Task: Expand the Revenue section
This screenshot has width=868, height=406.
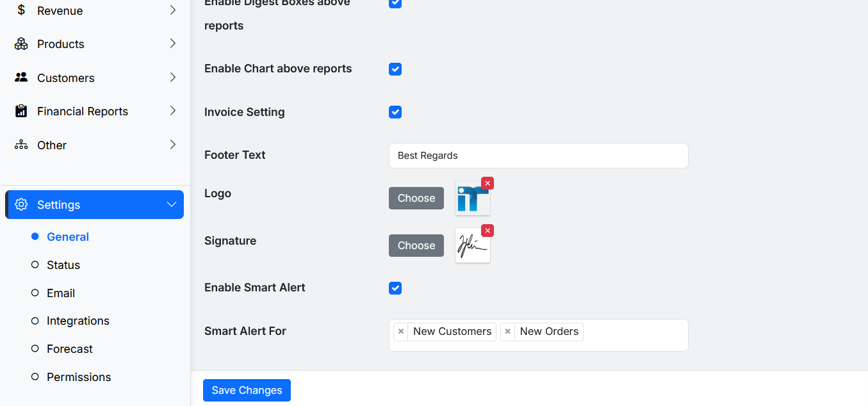Action: (x=172, y=10)
